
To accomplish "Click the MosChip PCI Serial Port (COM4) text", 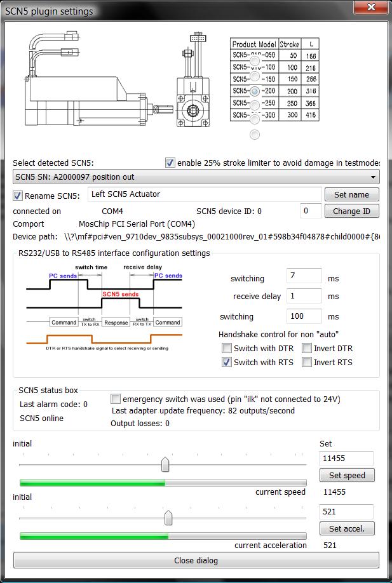I will 137,224.
